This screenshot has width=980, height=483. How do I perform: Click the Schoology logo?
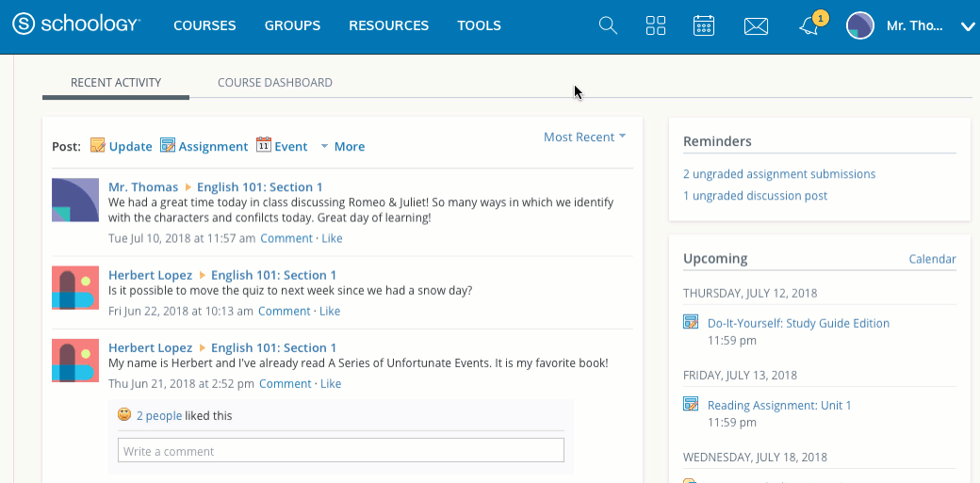point(76,25)
